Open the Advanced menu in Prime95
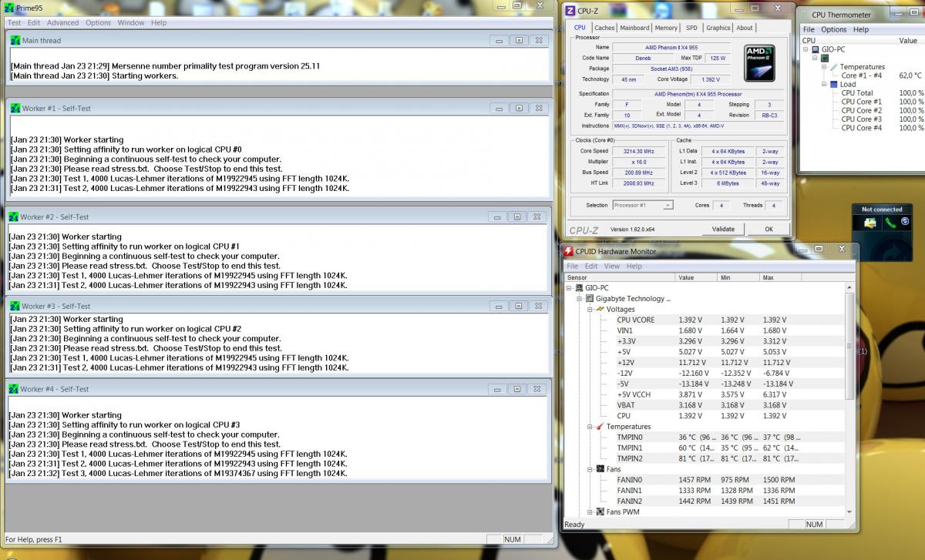925x560 pixels. (62, 22)
